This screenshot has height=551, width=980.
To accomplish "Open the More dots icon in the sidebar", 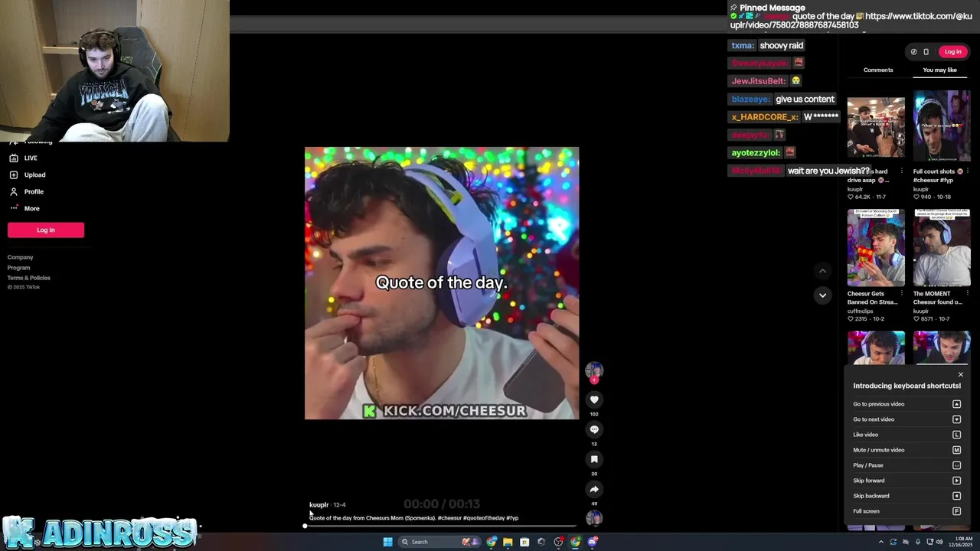I will [x=14, y=208].
